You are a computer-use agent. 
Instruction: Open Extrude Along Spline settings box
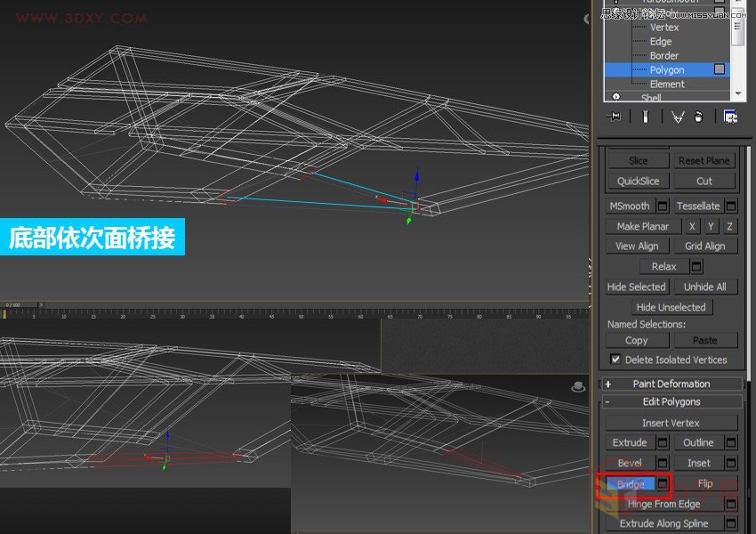tap(731, 523)
